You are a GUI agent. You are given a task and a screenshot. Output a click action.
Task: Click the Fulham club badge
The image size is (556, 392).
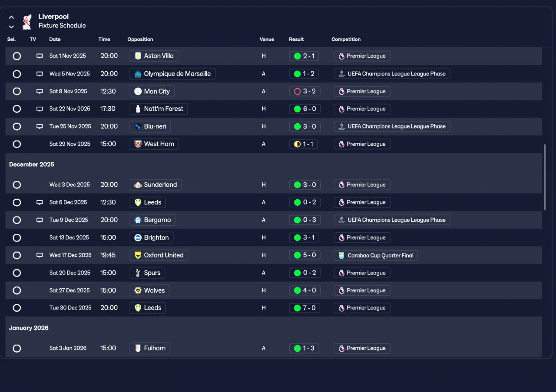[x=138, y=348]
